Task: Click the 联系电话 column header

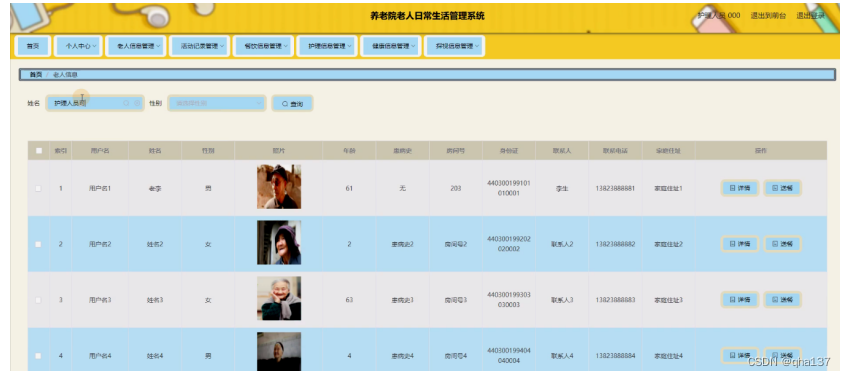Action: (615, 151)
